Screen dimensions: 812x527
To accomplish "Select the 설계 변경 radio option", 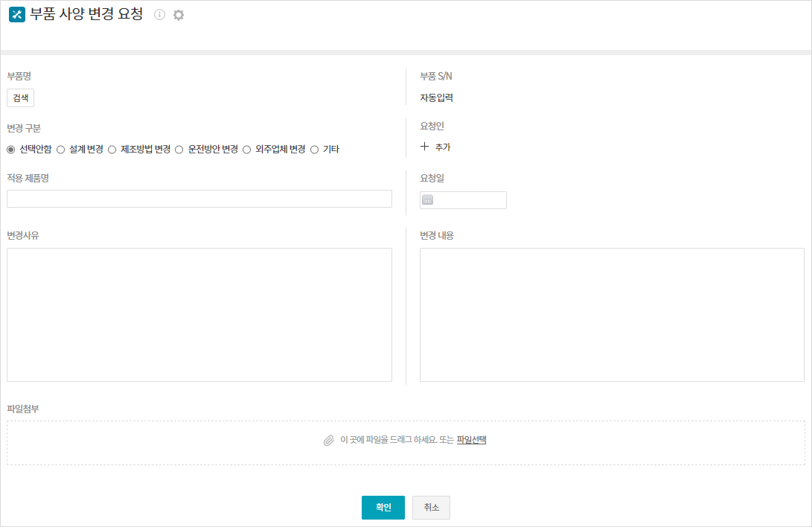I will 61,150.
